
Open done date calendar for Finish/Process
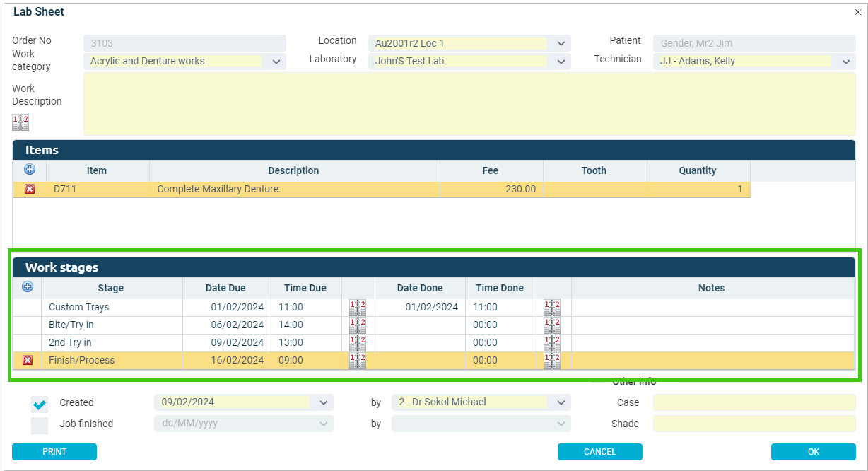552,361
